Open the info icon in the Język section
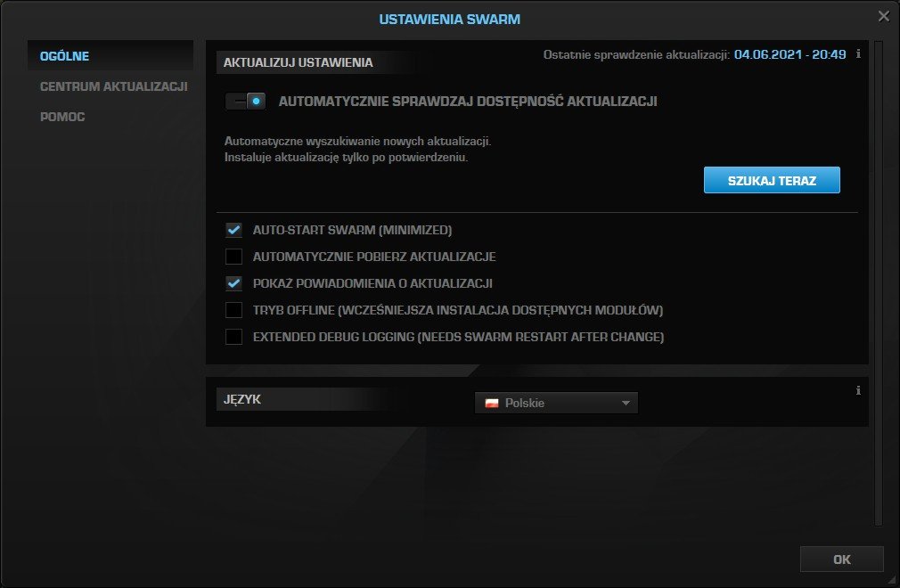 [858, 390]
